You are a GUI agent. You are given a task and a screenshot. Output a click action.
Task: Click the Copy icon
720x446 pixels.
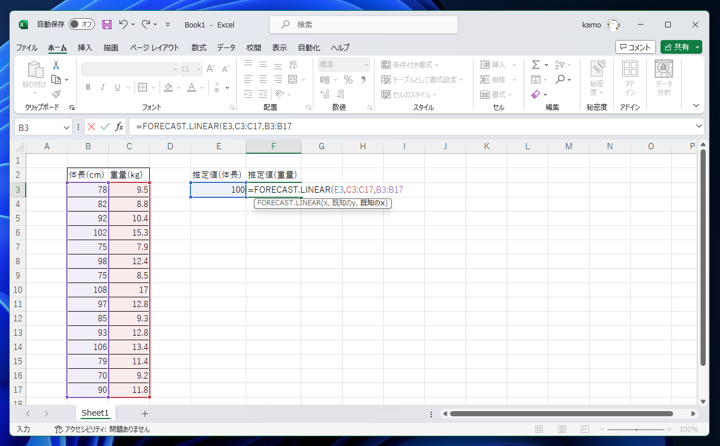point(56,79)
